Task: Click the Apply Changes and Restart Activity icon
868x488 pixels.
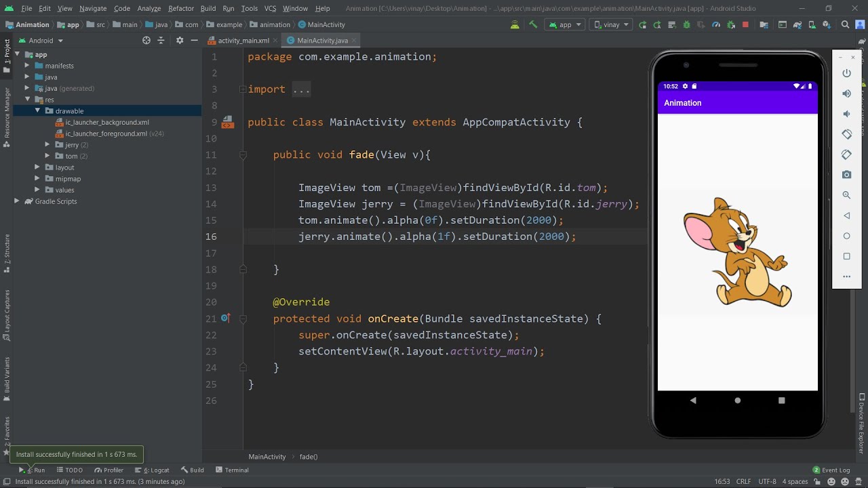Action: pyautogui.click(x=657, y=24)
